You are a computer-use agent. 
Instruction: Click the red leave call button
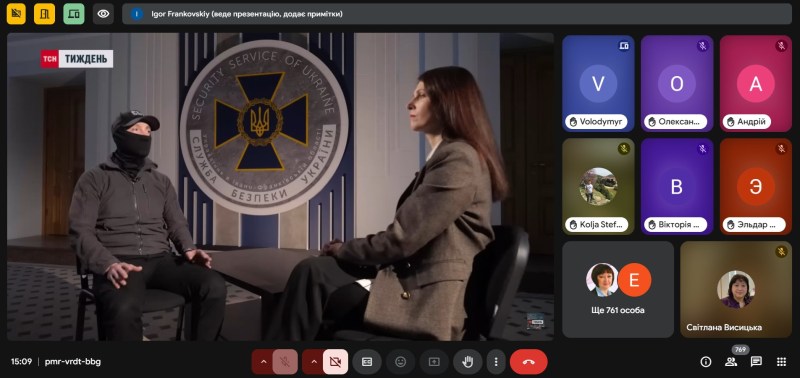[x=529, y=362]
